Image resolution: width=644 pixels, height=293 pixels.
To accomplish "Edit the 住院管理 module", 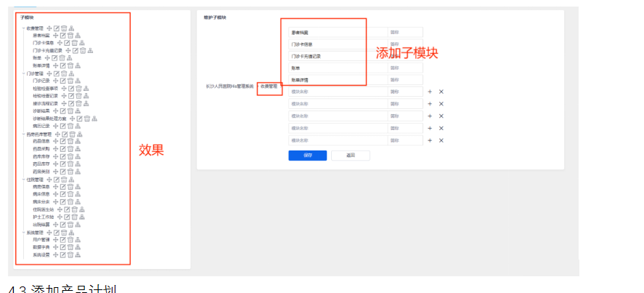I will point(57,180).
